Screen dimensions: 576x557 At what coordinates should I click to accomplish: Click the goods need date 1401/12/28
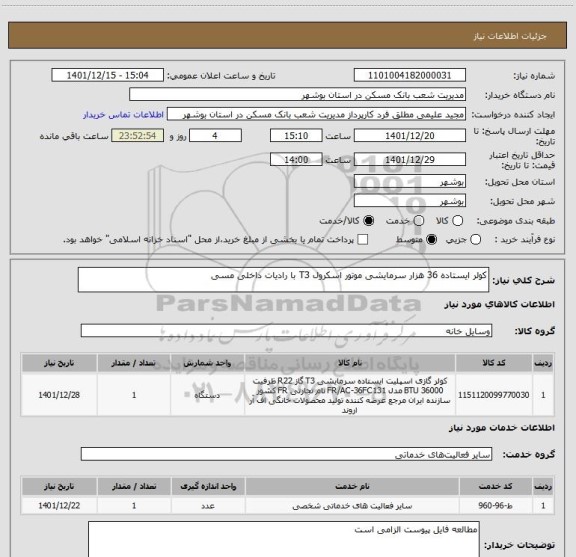click(x=59, y=395)
